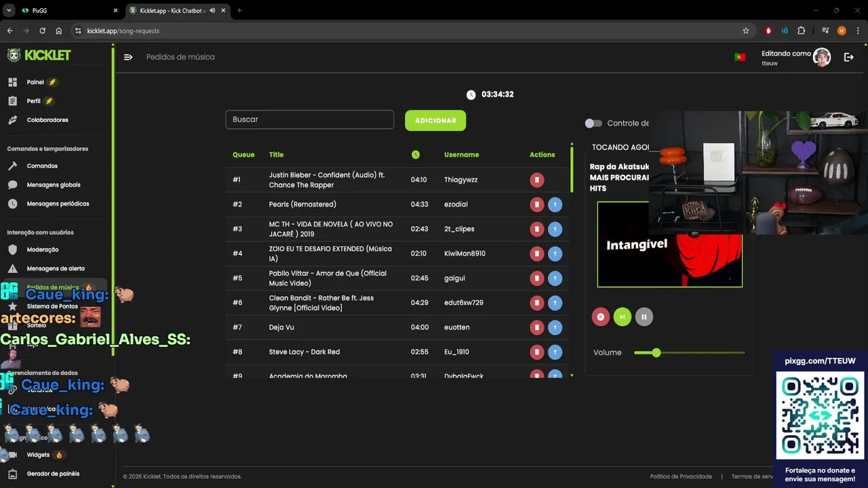868x488 pixels.
Task: Open Mensagens globais in sidebar
Action: 54,185
